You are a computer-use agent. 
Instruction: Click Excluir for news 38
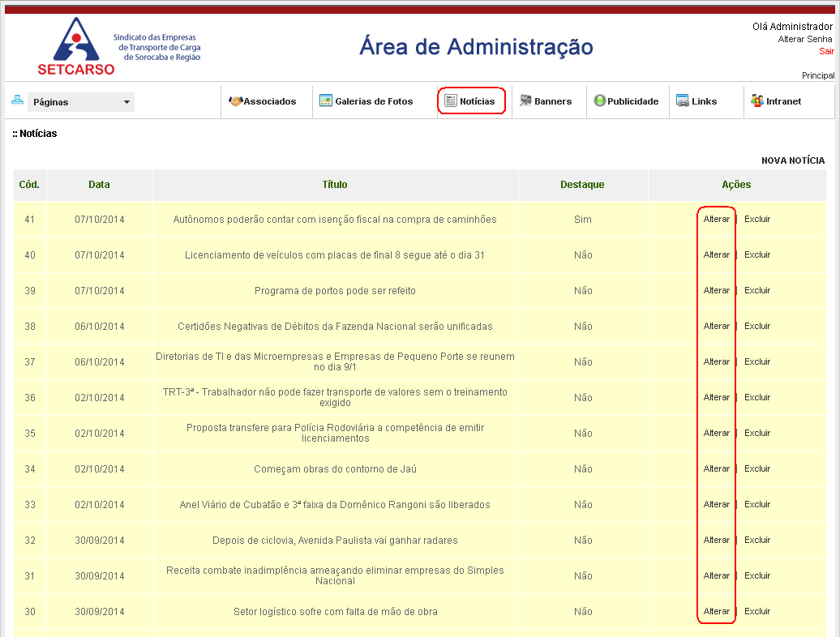click(757, 326)
